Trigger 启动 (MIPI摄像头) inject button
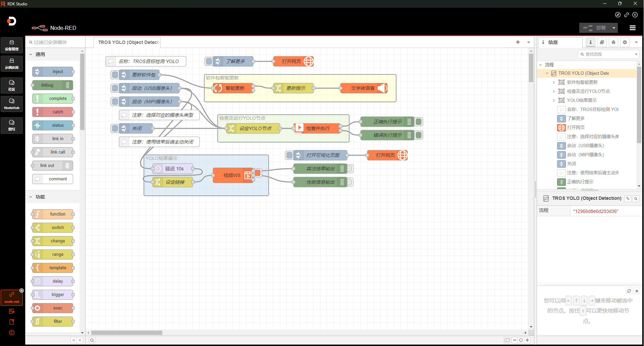This screenshot has height=346, width=644. [x=115, y=102]
